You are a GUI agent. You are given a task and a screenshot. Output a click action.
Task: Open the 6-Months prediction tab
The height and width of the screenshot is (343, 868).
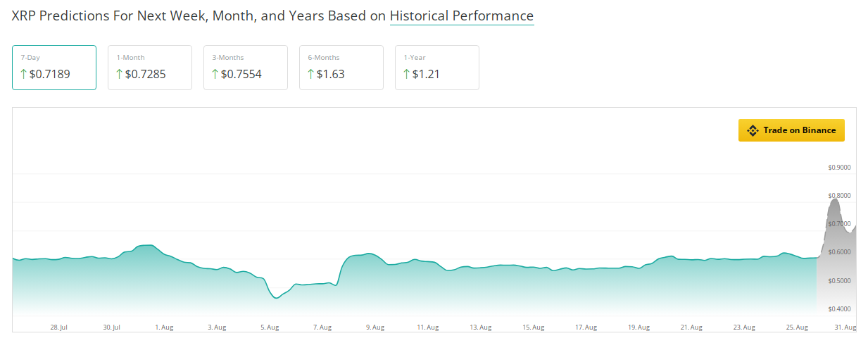(x=341, y=68)
